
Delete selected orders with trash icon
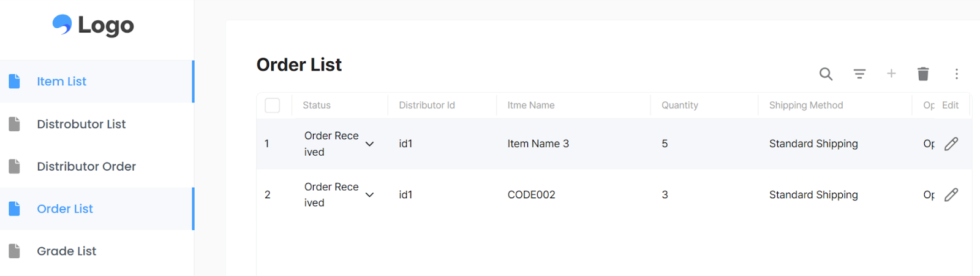[923, 74]
